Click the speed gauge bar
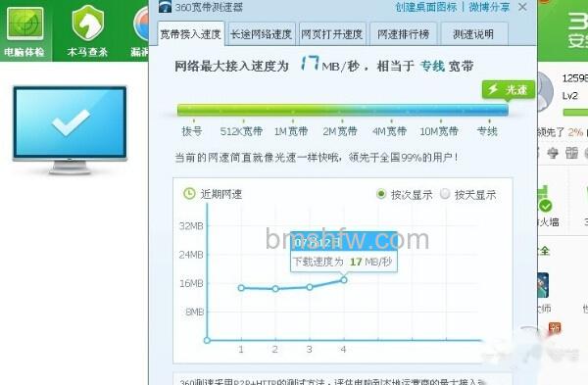Viewport: 588px width, 385px height. point(342,110)
